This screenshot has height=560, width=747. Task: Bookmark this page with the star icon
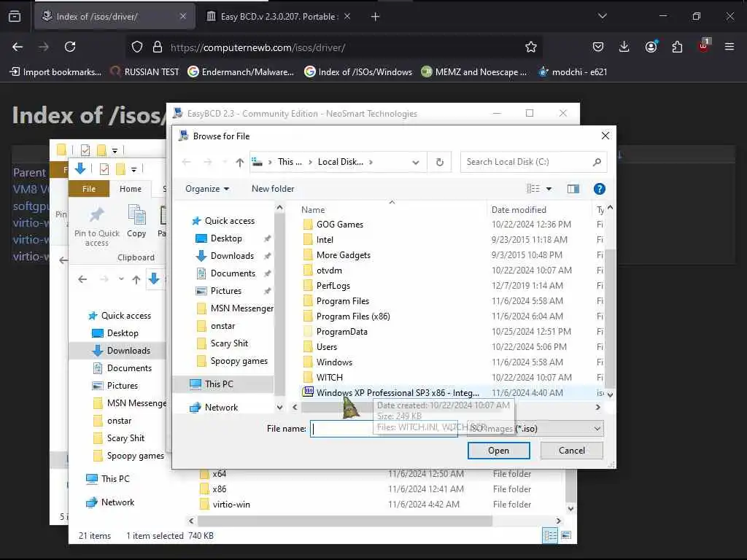pyautogui.click(x=531, y=47)
